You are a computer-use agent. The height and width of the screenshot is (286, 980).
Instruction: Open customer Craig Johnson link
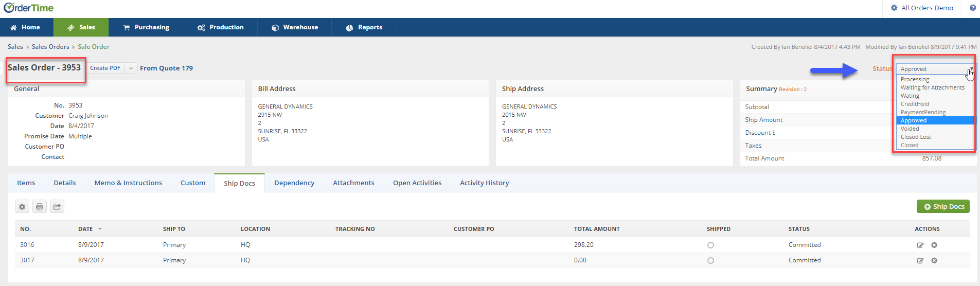(x=88, y=116)
